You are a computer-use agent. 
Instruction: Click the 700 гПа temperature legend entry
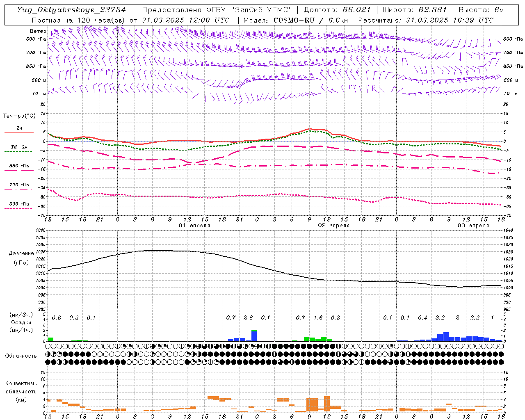19,185
